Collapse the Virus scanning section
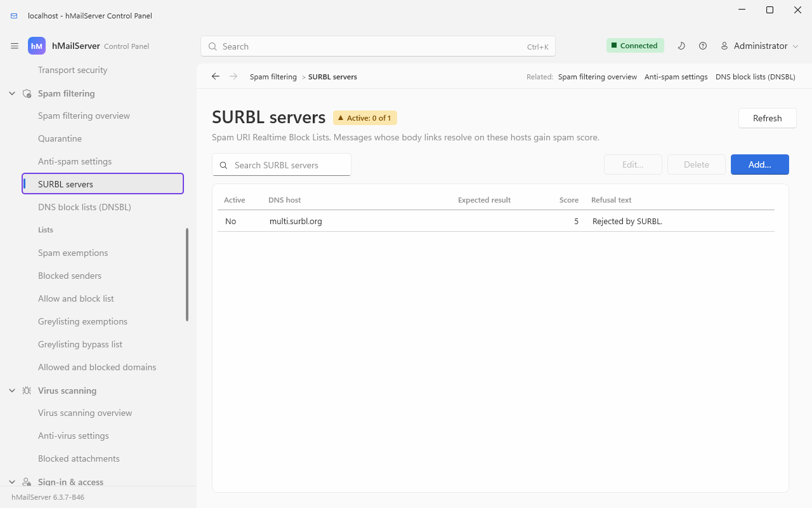 (12, 391)
